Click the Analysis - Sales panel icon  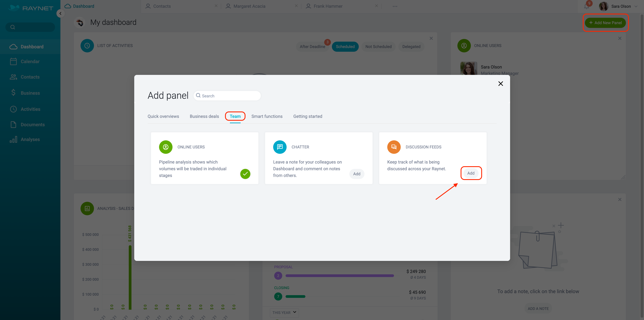87,209
